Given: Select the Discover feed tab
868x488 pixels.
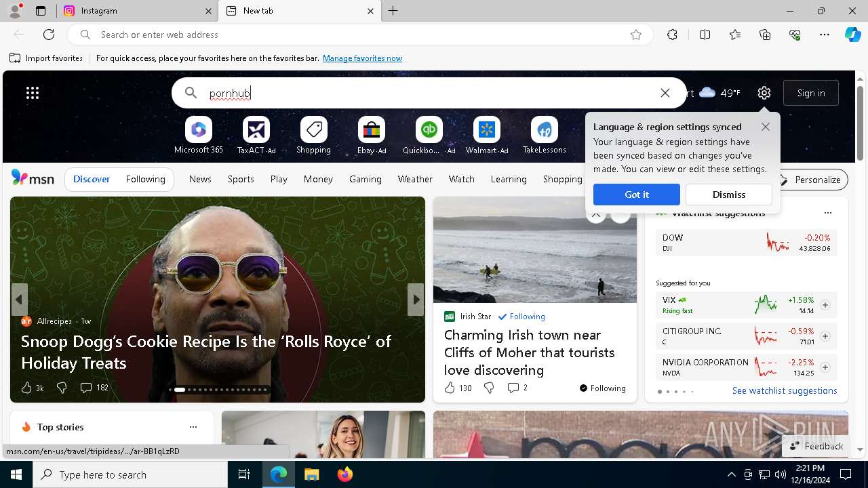Looking at the screenshot, I should [x=92, y=179].
